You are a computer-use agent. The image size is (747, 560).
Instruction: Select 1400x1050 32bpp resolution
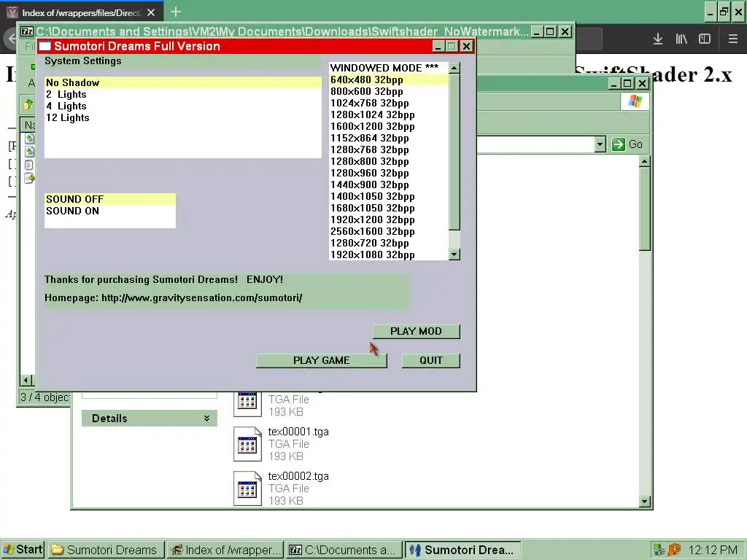point(389,196)
